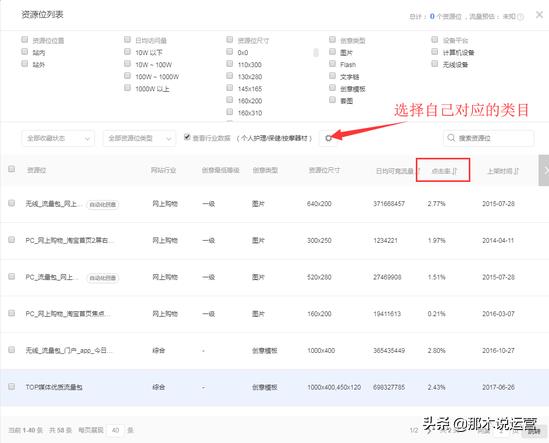The height and width of the screenshot is (443, 549).
Task: Tick the 10W ~ 100W checkbox
Action: coord(127,63)
